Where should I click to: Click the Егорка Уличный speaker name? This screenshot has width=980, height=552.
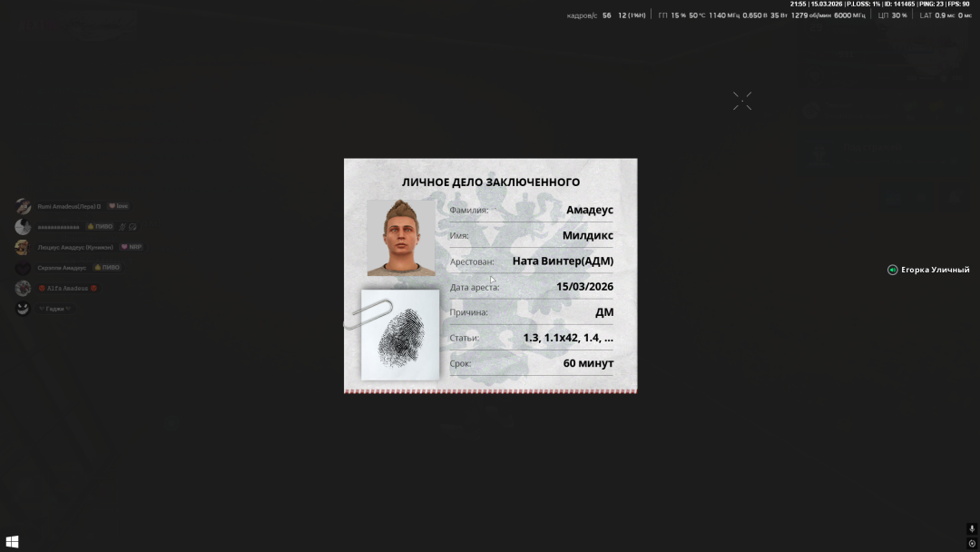(935, 270)
